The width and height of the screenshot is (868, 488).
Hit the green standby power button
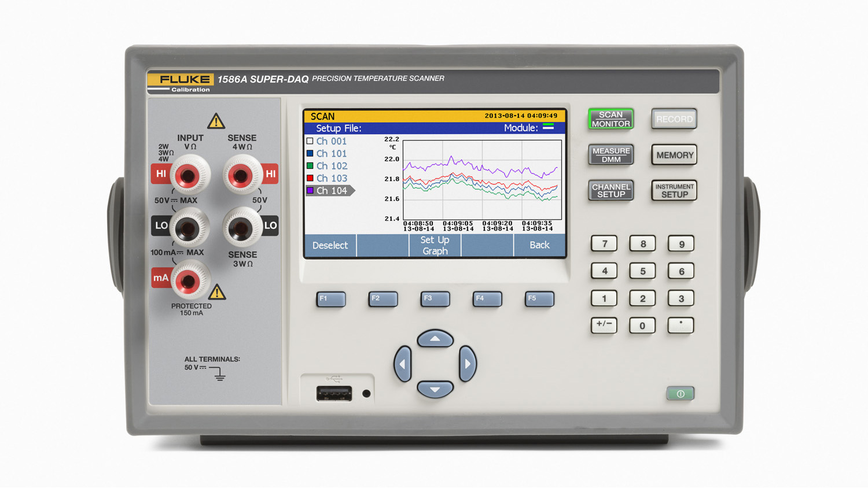point(681,394)
